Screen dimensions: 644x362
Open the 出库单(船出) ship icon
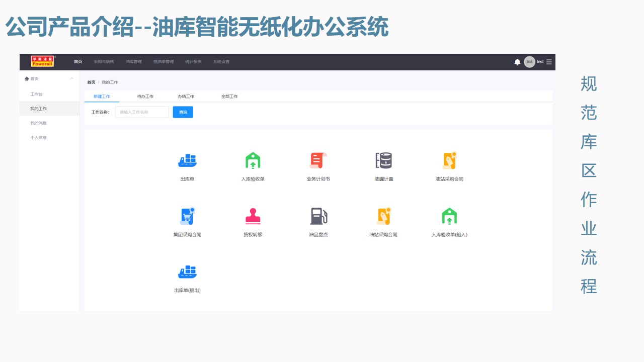click(187, 272)
